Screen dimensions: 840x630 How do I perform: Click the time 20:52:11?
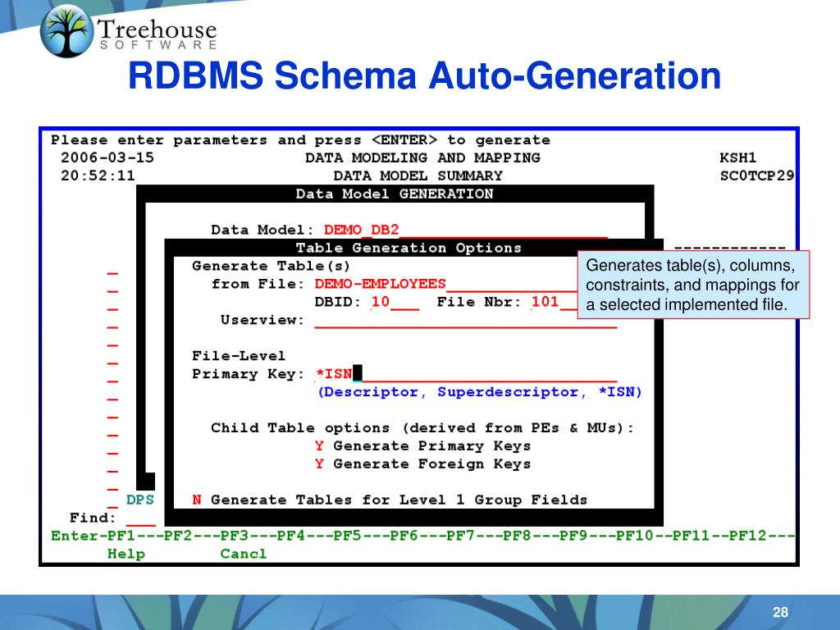98,176
